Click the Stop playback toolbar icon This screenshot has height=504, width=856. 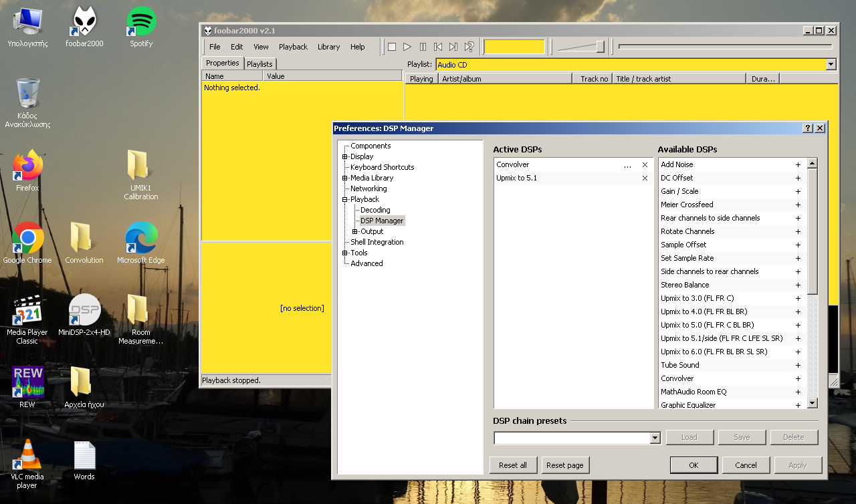click(x=392, y=47)
